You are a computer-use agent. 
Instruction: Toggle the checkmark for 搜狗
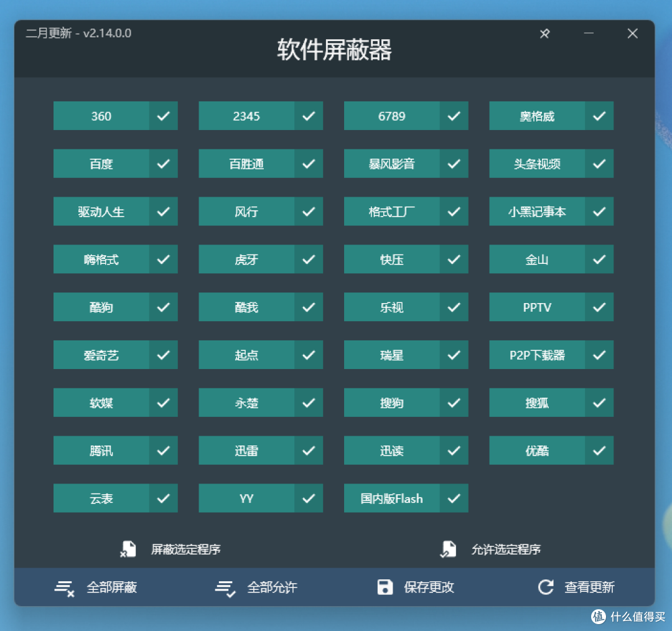tap(454, 403)
